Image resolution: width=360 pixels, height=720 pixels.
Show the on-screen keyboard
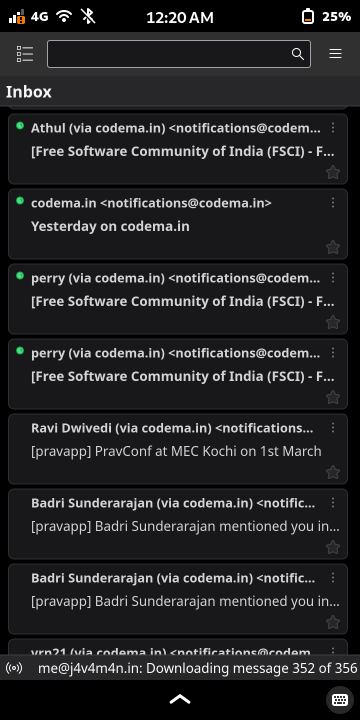tap(340, 700)
